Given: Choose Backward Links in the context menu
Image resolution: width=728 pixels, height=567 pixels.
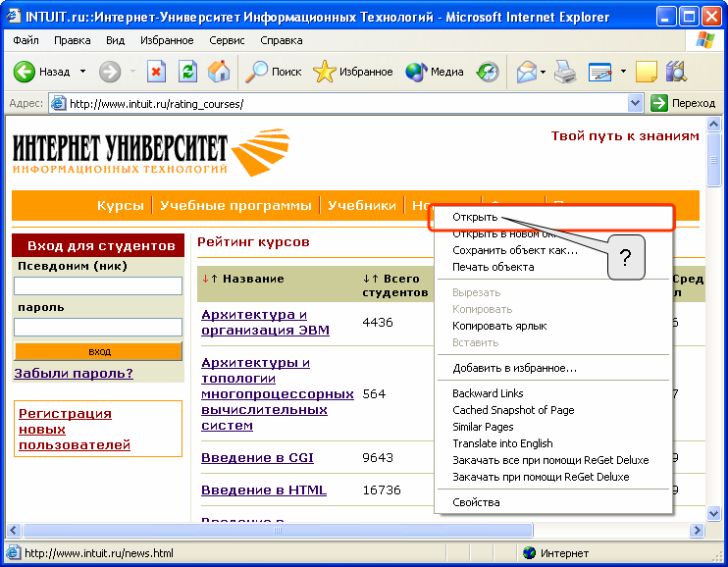Looking at the screenshot, I should (x=553, y=393).
